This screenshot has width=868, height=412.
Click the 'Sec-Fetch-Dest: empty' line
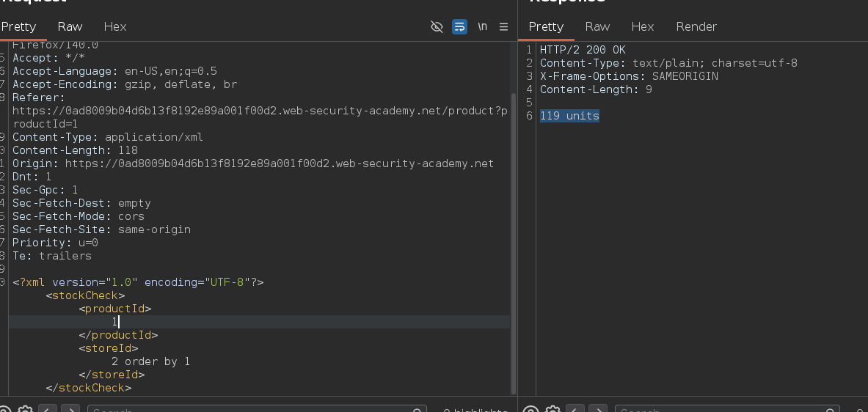point(81,204)
